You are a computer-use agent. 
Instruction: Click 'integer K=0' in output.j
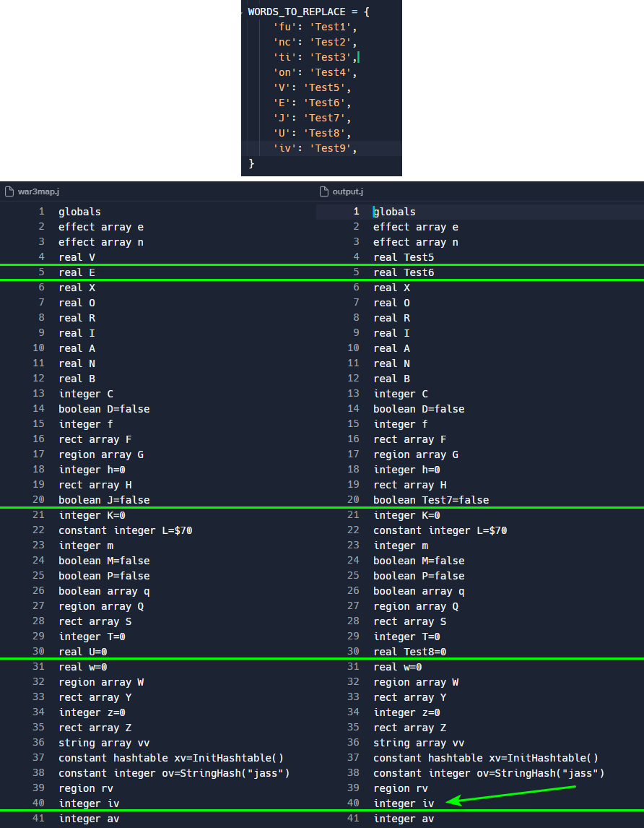coord(406,515)
